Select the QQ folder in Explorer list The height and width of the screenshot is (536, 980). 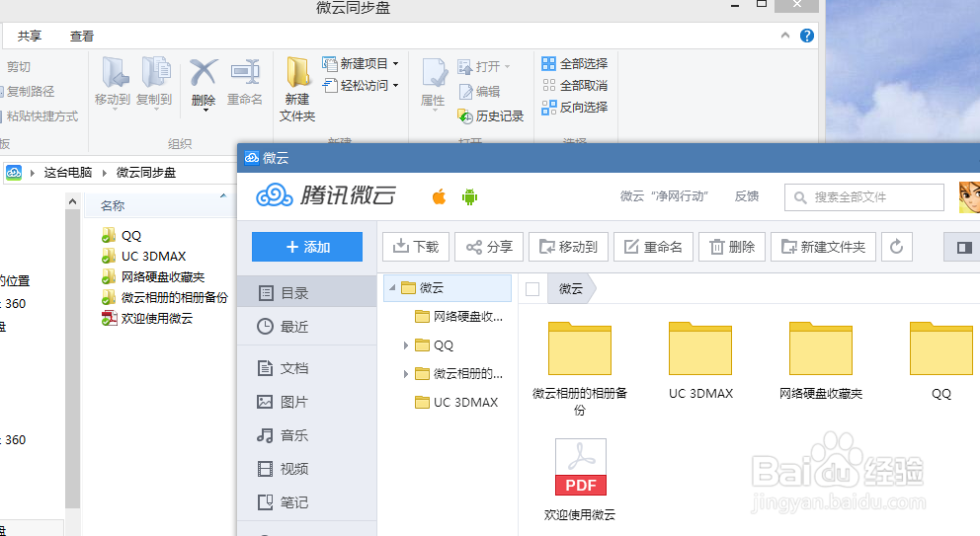tap(122, 236)
